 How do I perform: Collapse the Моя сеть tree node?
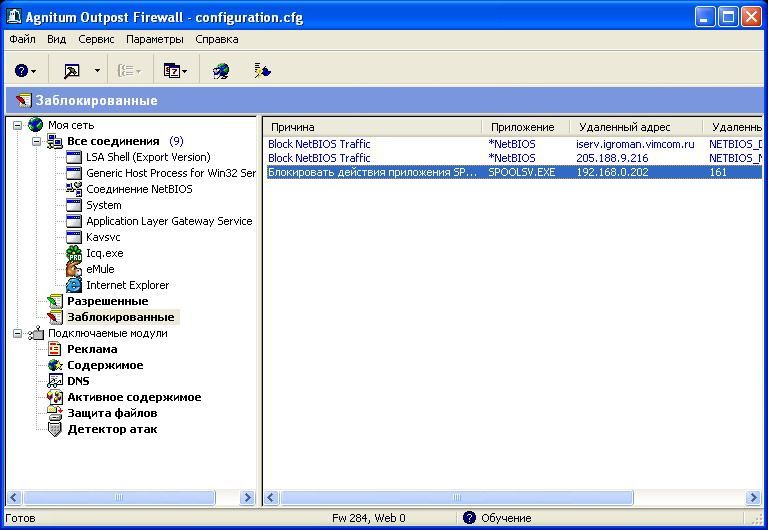[x=17, y=125]
